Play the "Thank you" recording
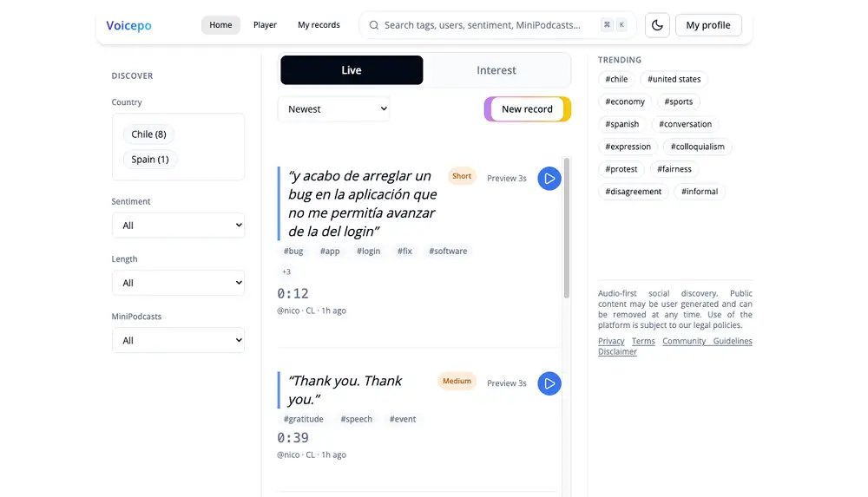This screenshot has height=497, width=868. click(x=549, y=383)
